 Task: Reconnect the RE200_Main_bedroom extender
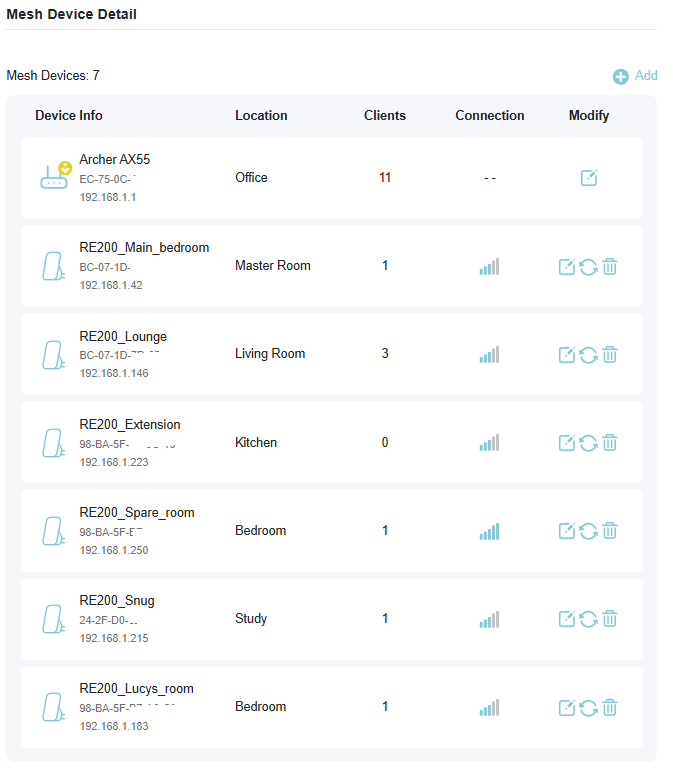pos(588,267)
